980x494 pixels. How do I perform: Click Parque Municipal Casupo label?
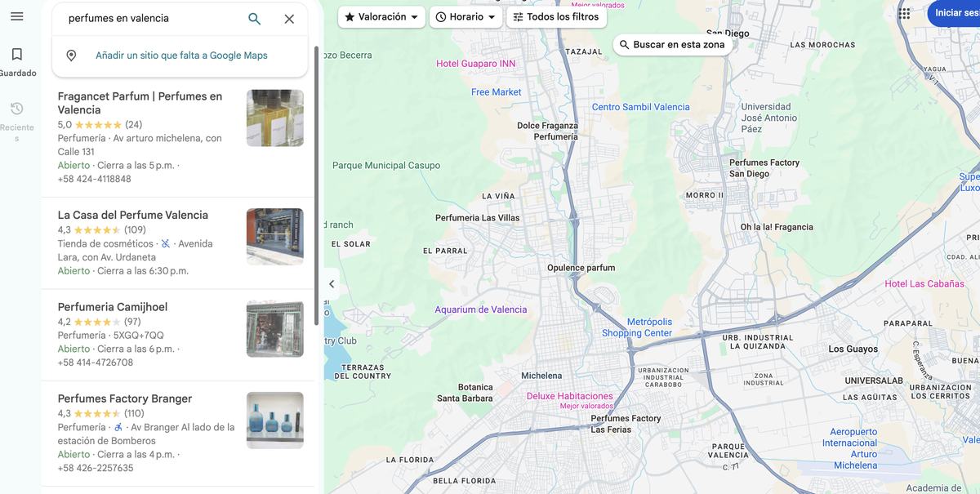click(x=386, y=166)
